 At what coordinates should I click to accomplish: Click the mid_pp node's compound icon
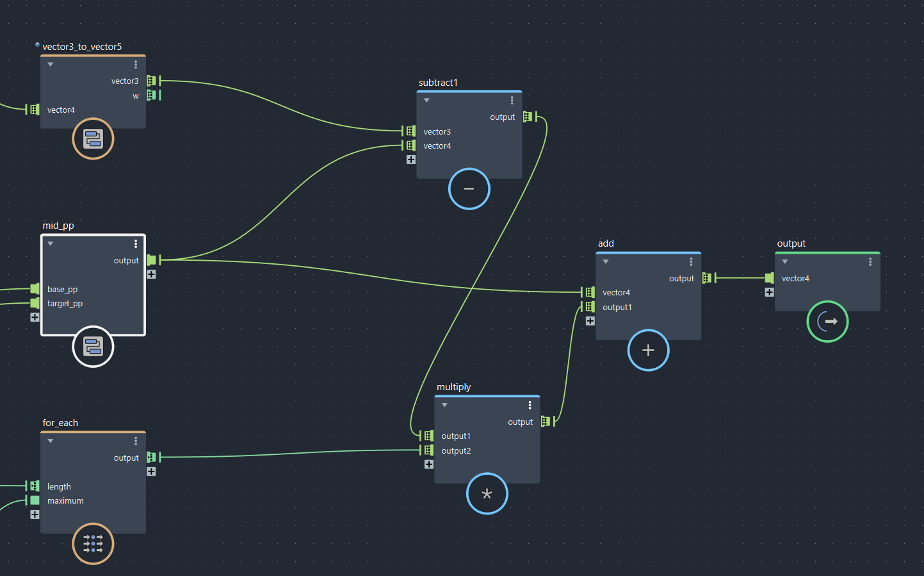click(93, 347)
